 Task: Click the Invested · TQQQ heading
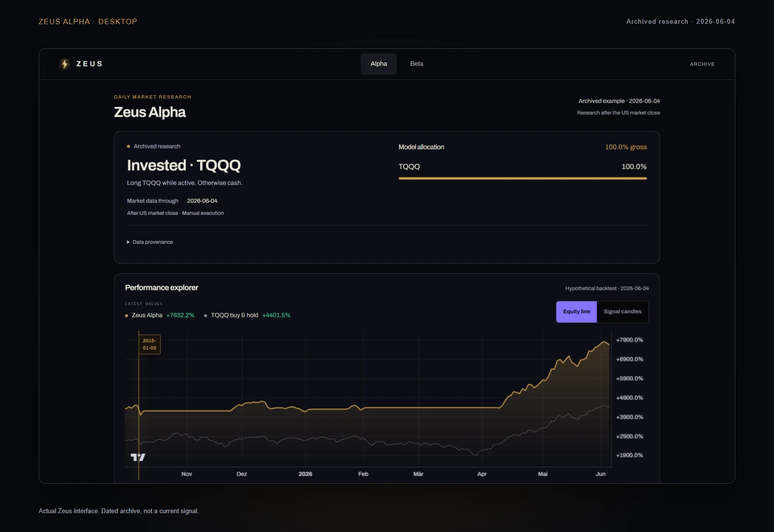point(184,165)
